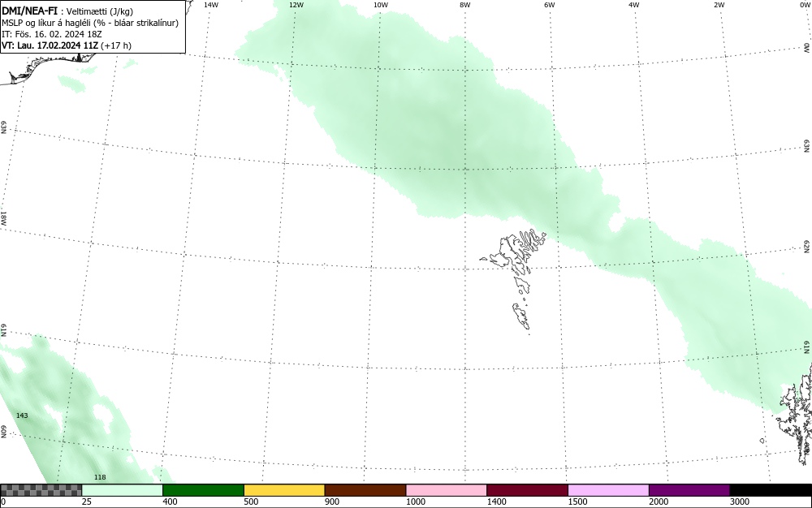
Task: Click the legend value 3000
Action: pos(740,502)
